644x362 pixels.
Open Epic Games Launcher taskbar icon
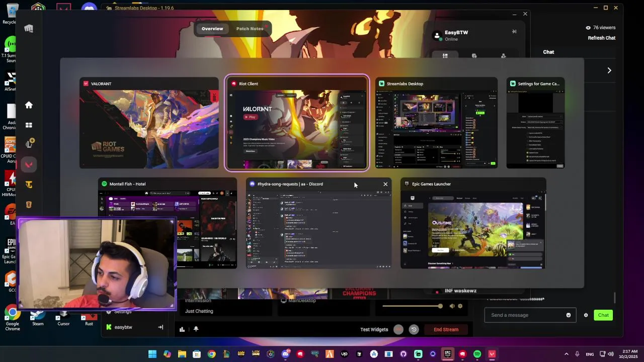click(x=447, y=354)
